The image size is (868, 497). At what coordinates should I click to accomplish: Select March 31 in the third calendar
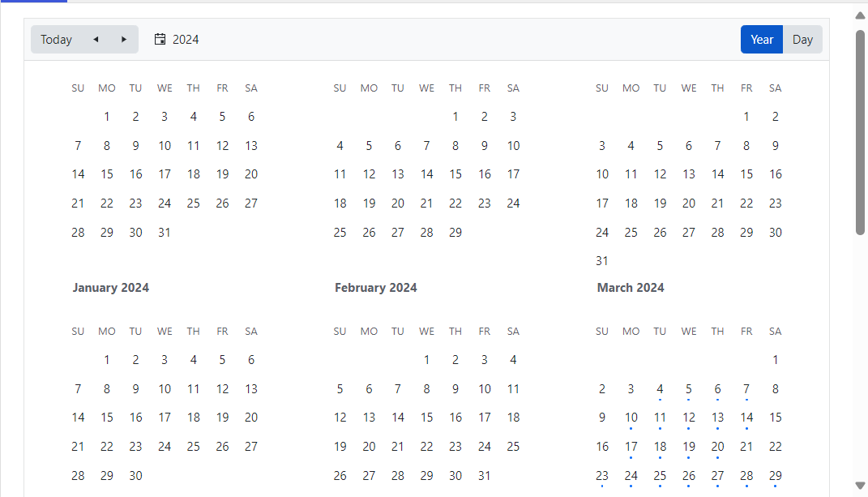pyautogui.click(x=602, y=261)
